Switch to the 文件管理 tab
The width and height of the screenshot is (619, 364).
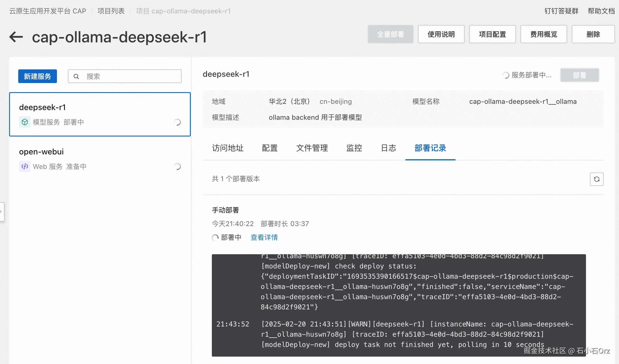tap(312, 148)
